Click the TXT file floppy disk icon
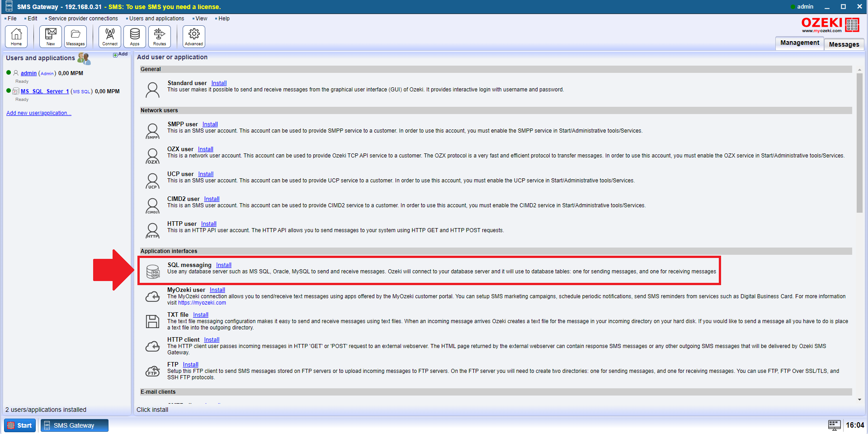Screen dimensions: 868x434 coord(153,321)
